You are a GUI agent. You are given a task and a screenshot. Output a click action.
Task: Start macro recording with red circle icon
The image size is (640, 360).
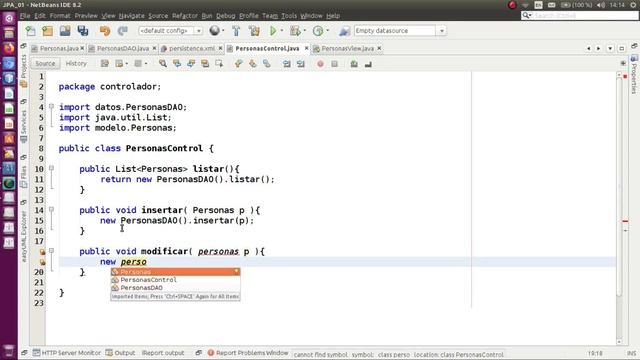(x=320, y=64)
